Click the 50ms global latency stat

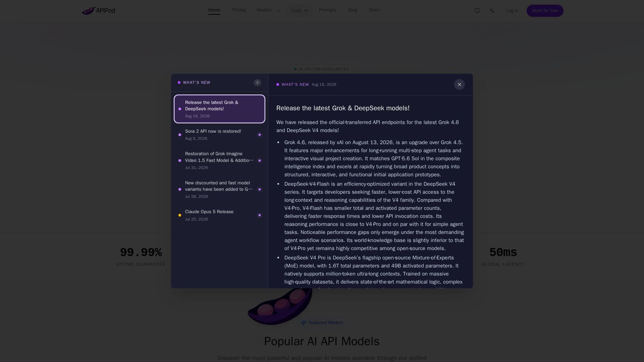click(x=503, y=257)
